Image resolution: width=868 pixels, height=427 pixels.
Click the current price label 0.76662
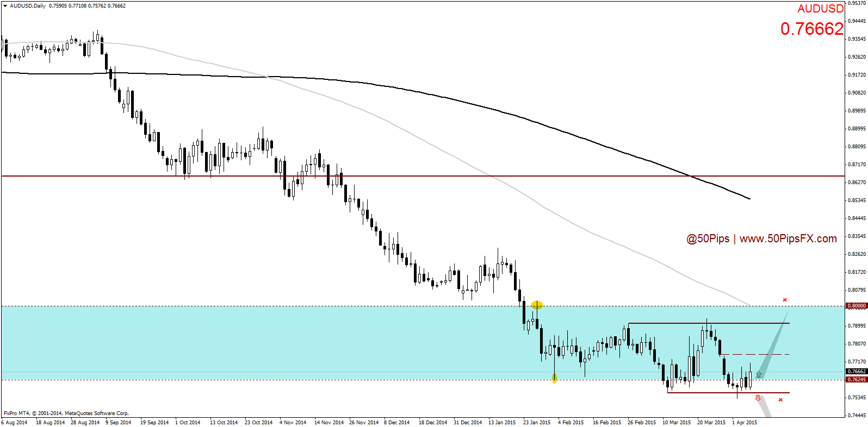(x=856, y=372)
